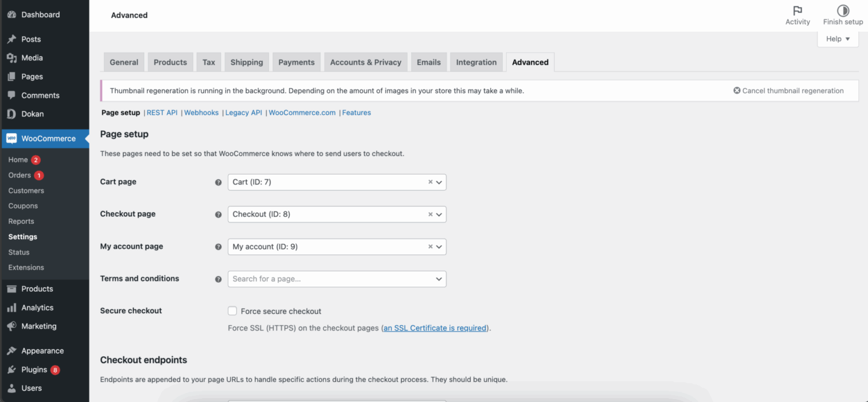Click the Pages icon in sidebar
Screen dimensions: 868x402
coord(11,76)
